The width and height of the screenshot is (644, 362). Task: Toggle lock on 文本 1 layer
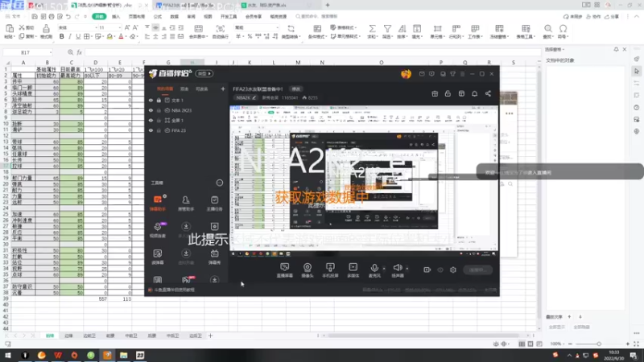[159, 100]
